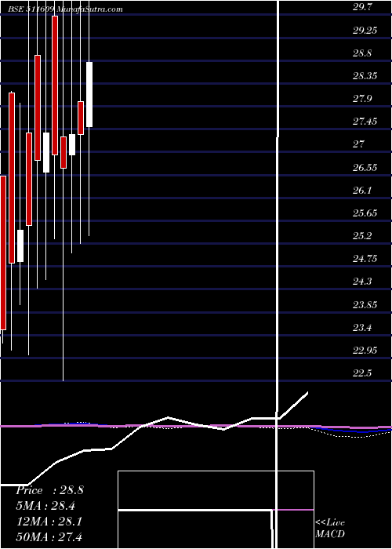Click the '23.4' price axis label
Image resolution: width=392 pixels, height=549 pixels.
364,327
